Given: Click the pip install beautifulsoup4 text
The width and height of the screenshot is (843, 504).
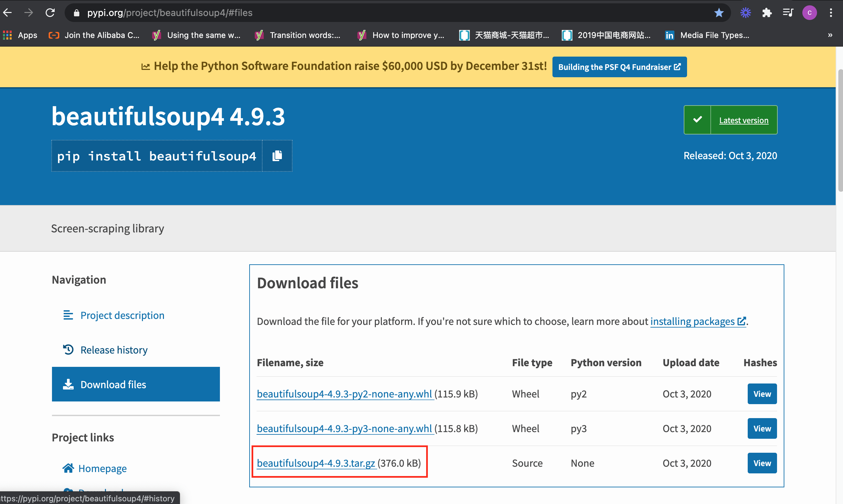Looking at the screenshot, I should tap(157, 156).
